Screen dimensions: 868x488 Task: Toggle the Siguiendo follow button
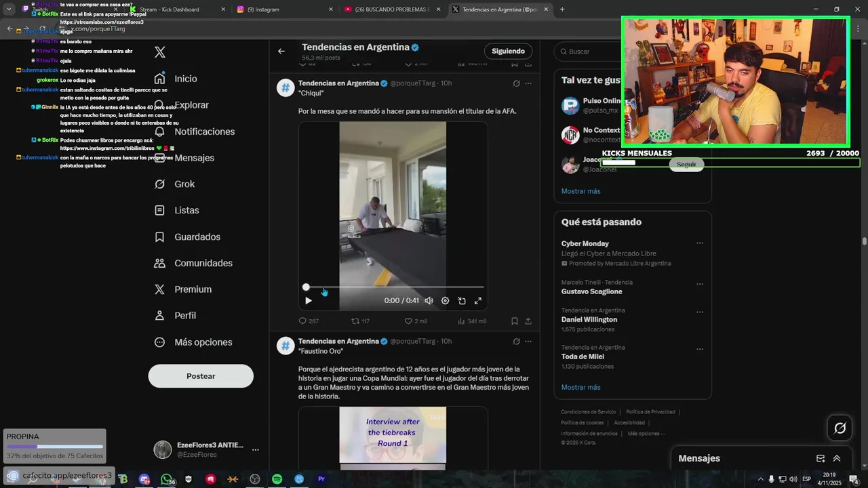pos(509,51)
